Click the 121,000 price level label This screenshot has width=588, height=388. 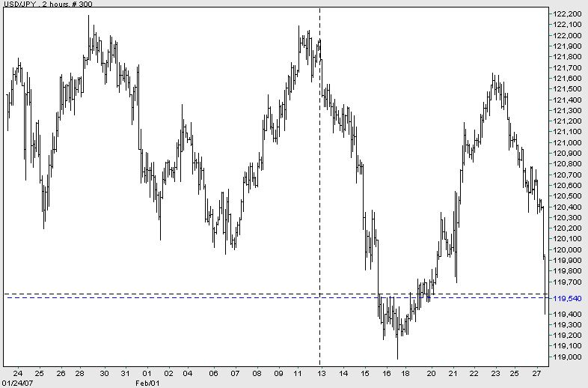point(566,142)
